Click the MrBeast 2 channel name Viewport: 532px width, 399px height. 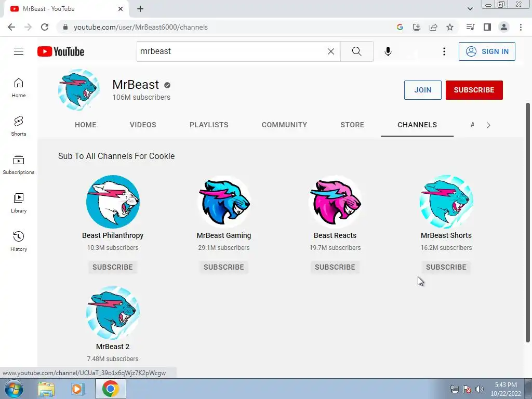pyautogui.click(x=113, y=347)
